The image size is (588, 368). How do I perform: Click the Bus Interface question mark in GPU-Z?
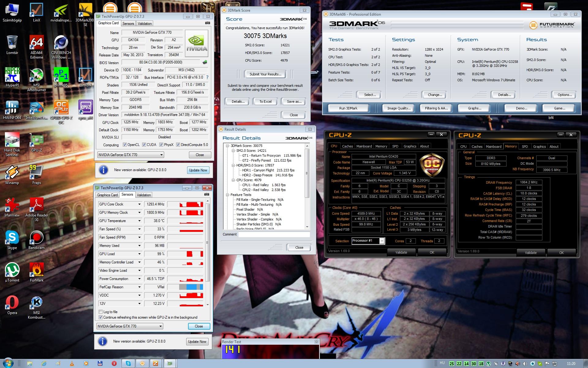[207, 77]
